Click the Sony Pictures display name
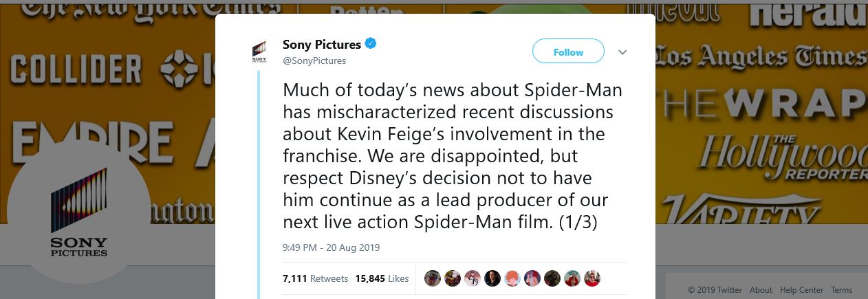This screenshot has width=868, height=299. tap(321, 44)
